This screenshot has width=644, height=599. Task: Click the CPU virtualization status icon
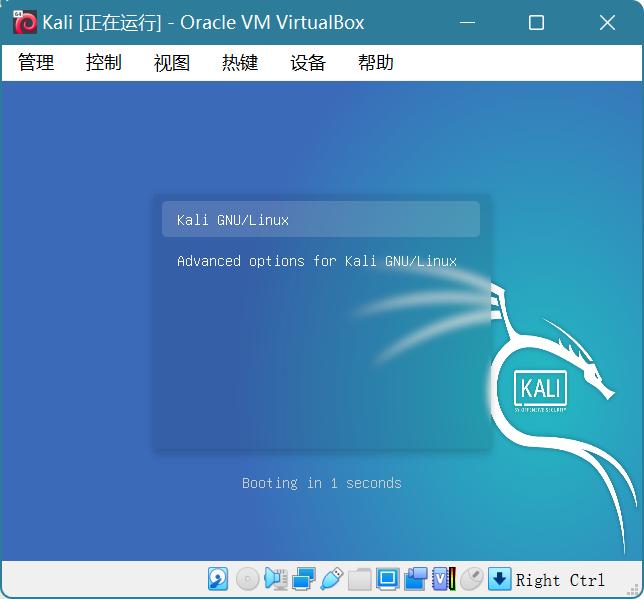pyautogui.click(x=444, y=579)
